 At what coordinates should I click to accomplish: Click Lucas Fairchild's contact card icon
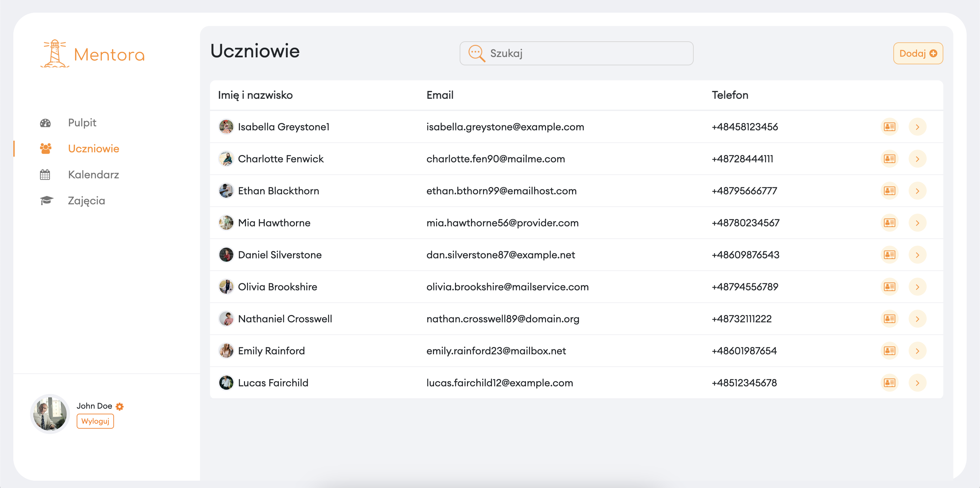889,383
